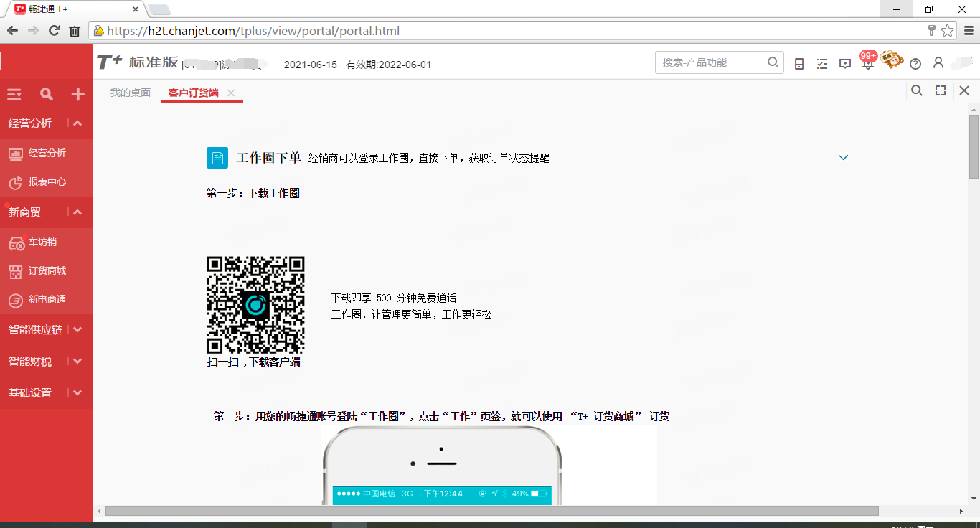Click horizontal scrollbar left arrow

[x=99, y=511]
